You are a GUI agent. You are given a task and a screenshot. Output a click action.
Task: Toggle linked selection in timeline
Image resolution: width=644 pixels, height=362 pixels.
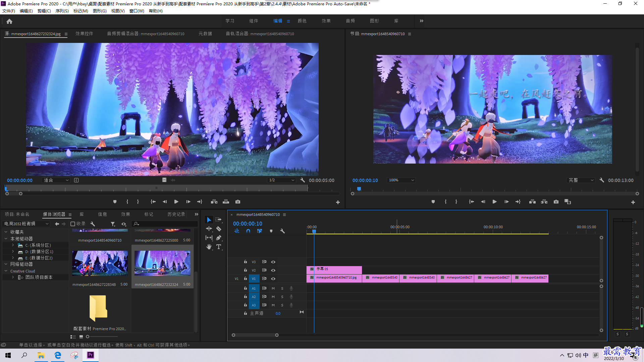260,231
